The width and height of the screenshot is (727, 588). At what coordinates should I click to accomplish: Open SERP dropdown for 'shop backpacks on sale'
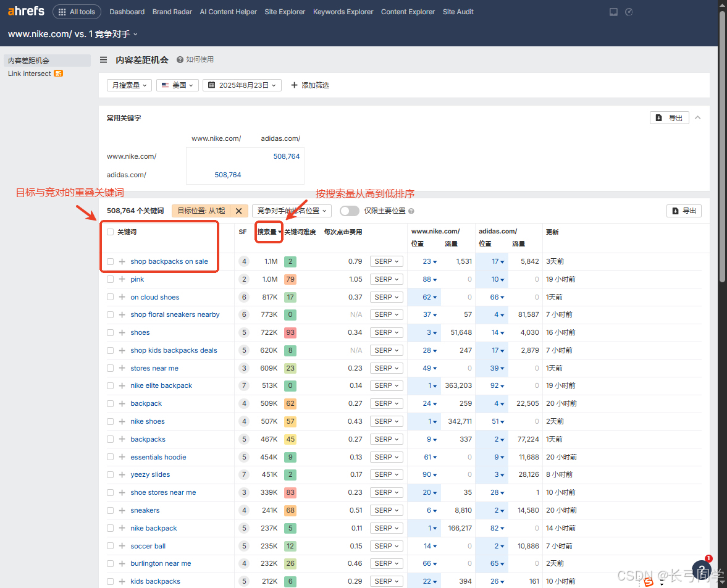click(386, 261)
